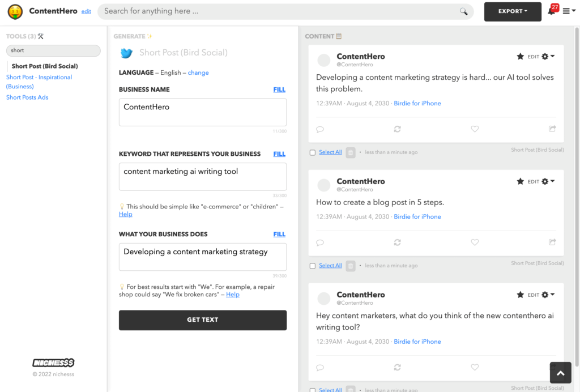Click trash icon below the 'blog post in 5 steps' post
This screenshot has width=580, height=392.
click(x=351, y=266)
